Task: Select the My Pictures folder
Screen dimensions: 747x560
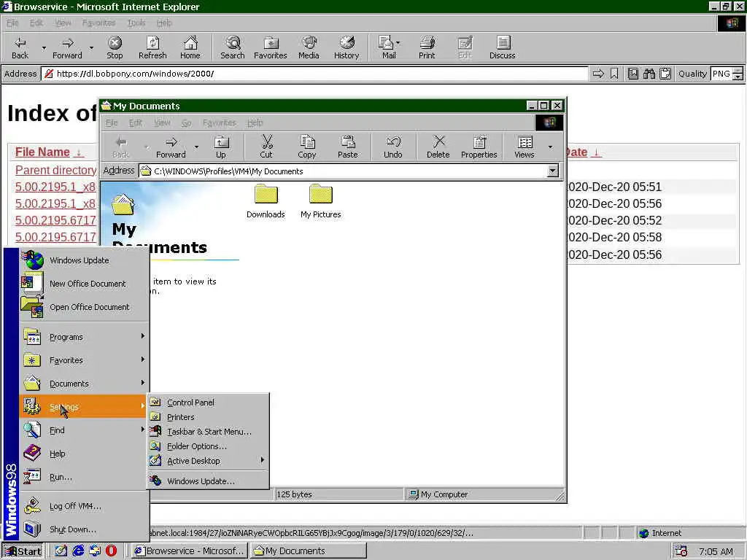Action: (x=321, y=201)
